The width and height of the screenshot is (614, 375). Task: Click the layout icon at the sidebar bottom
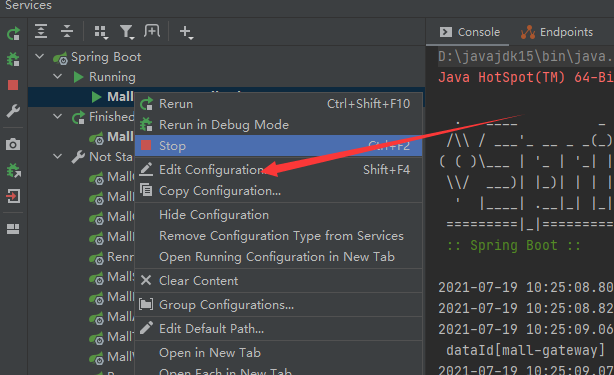(x=13, y=229)
